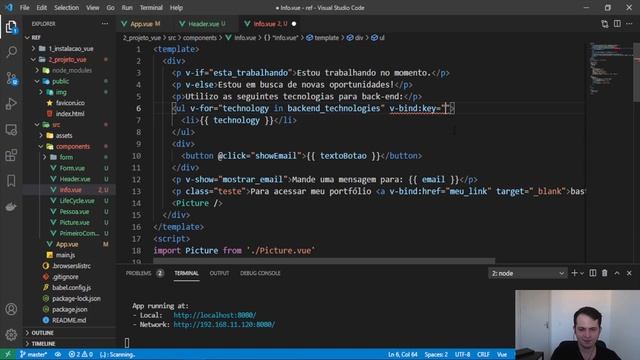Open Picture.vue in the explorer
Screen dimensions: 640x360
point(74,222)
